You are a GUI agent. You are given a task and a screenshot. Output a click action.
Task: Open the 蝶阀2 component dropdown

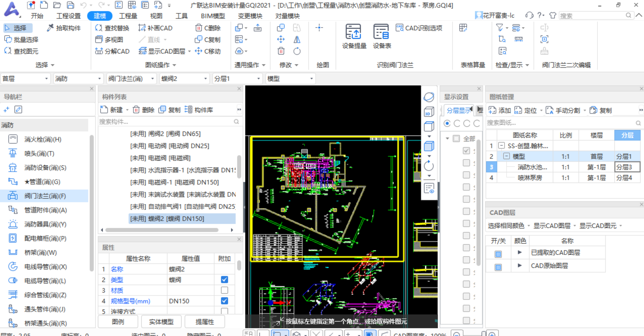[x=184, y=79]
